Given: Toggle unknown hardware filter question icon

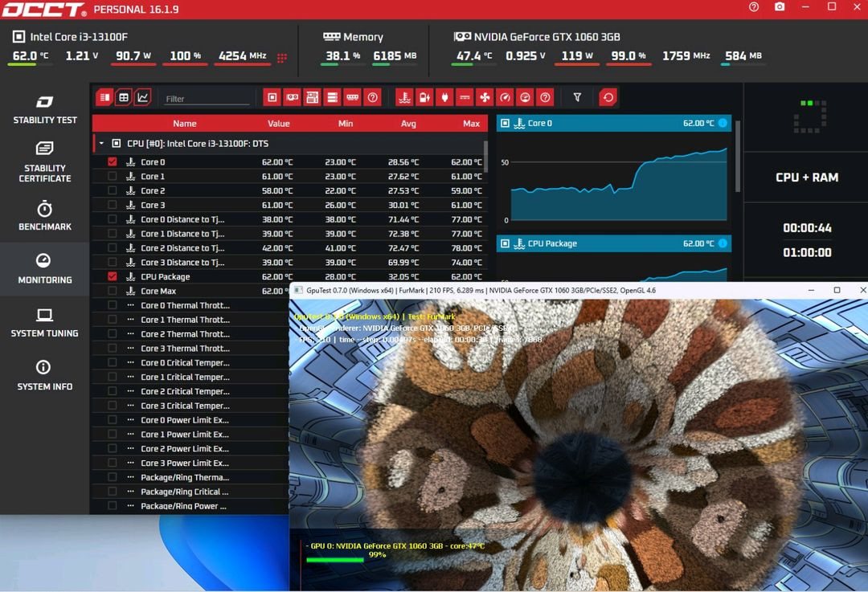Looking at the screenshot, I should (373, 98).
